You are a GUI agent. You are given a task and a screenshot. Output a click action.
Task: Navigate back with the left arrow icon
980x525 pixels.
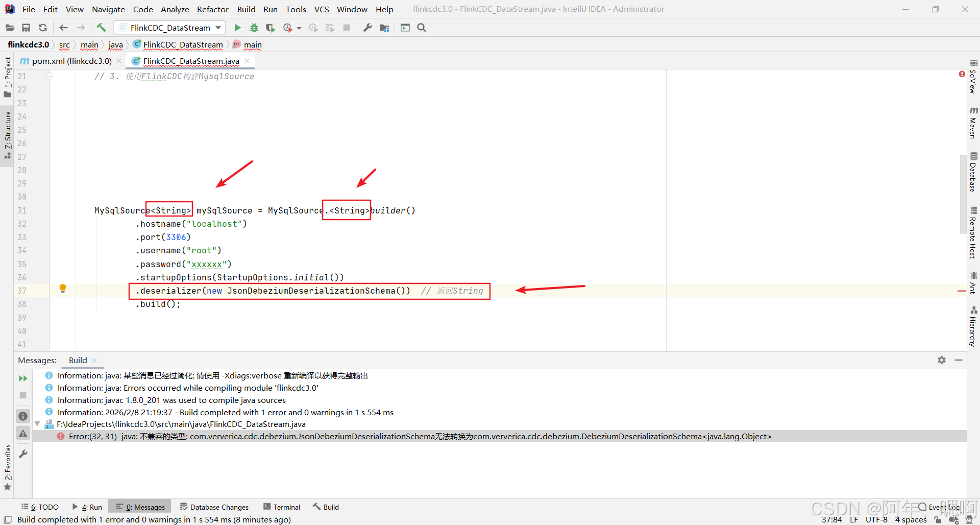pos(63,28)
